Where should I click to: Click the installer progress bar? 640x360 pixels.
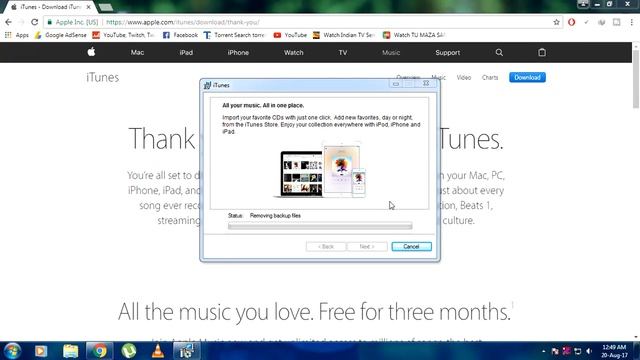tap(320, 226)
